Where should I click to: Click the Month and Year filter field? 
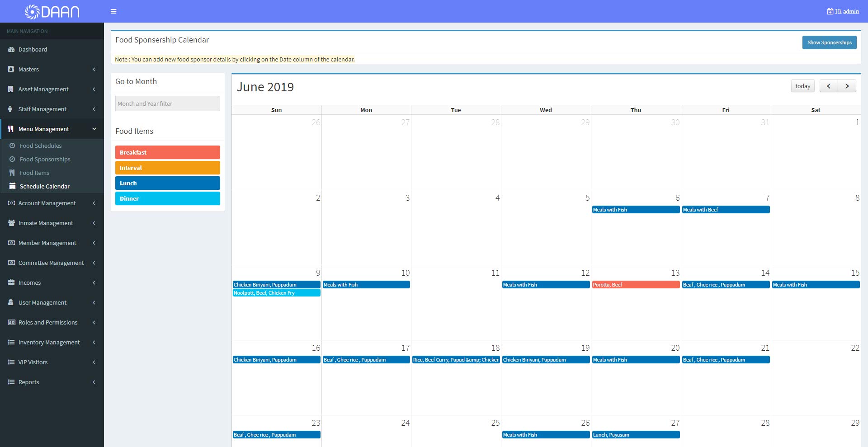(168, 104)
